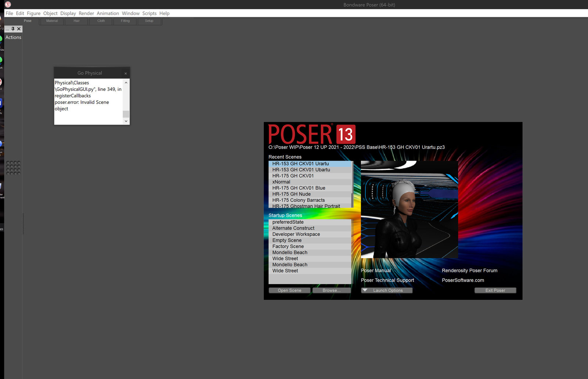Screen dimensions: 588x379
Task: Select HR-175 GH CKV01 Blue recent scene
Action: (x=299, y=188)
